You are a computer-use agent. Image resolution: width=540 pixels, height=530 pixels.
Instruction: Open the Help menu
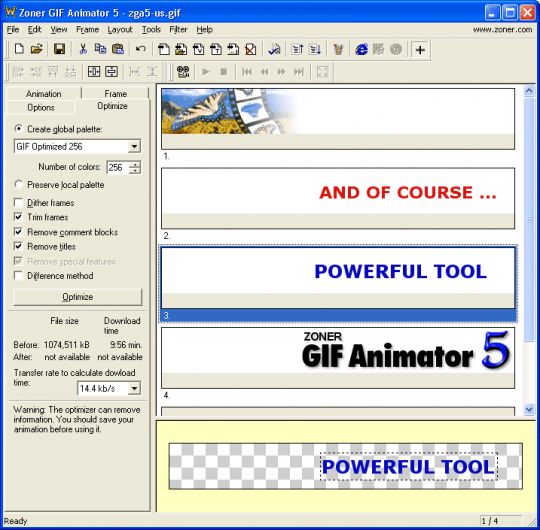click(204, 30)
